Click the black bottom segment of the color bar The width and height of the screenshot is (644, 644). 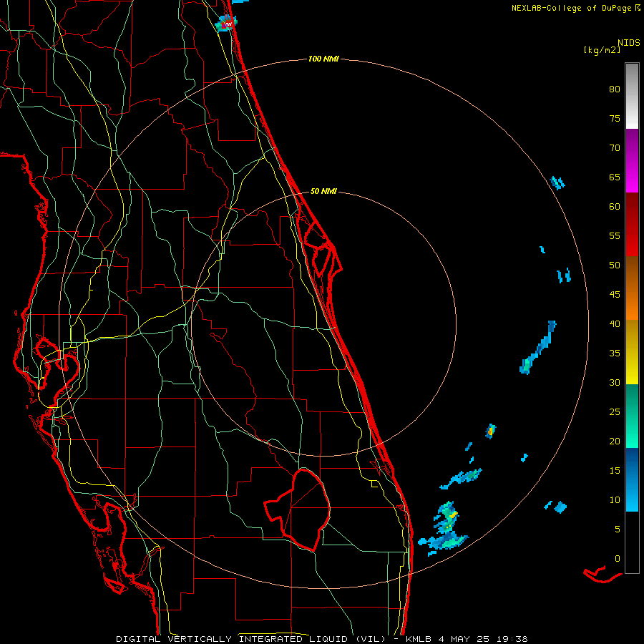[632, 542]
